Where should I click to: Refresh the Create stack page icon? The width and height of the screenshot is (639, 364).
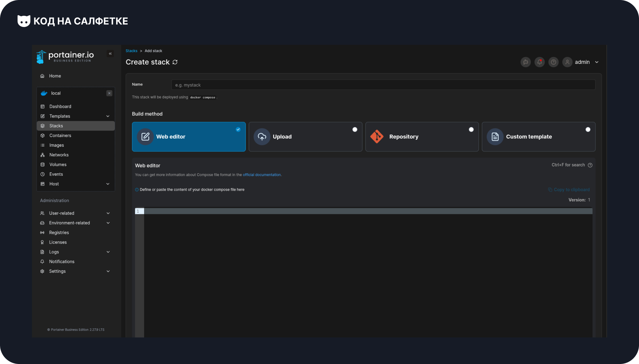pyautogui.click(x=175, y=62)
